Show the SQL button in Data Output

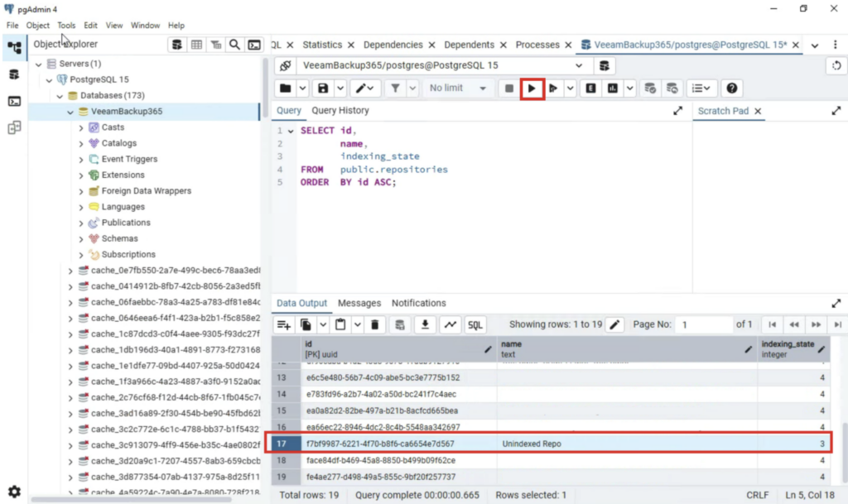[x=475, y=324]
